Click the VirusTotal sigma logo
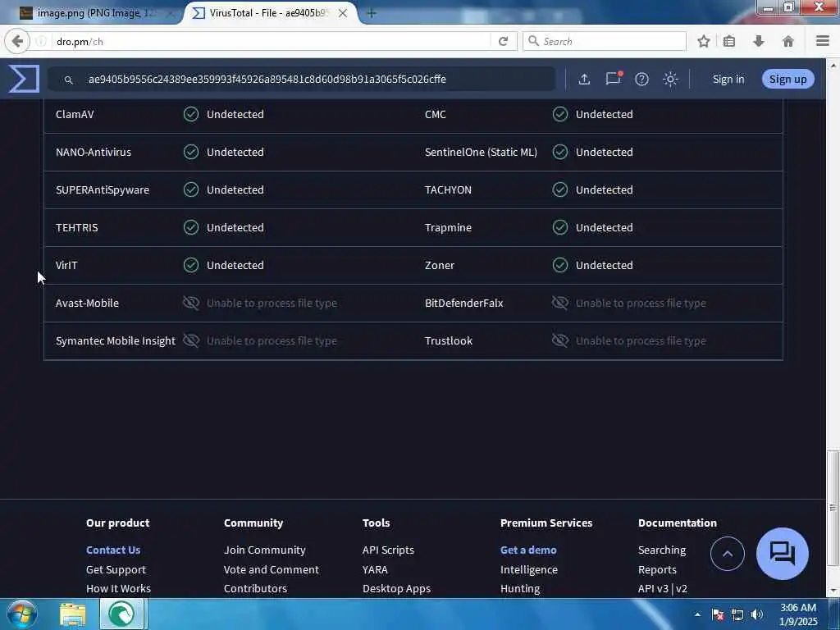 [24, 79]
